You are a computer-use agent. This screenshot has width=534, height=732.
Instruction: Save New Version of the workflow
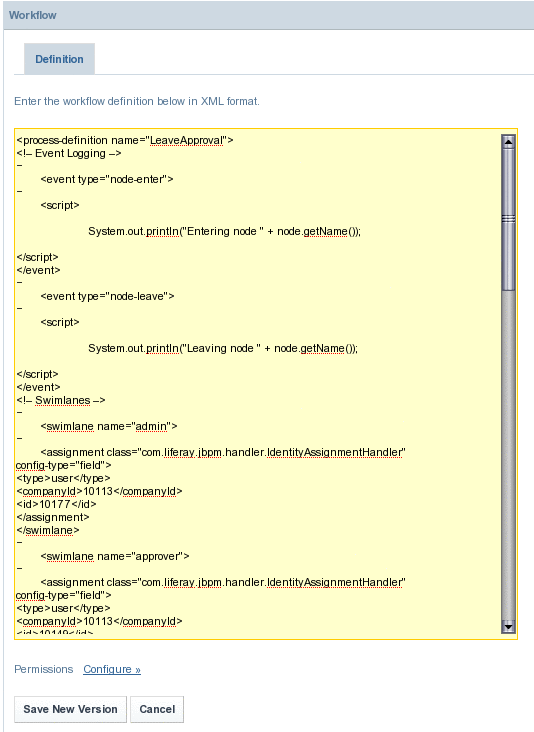click(x=70, y=709)
